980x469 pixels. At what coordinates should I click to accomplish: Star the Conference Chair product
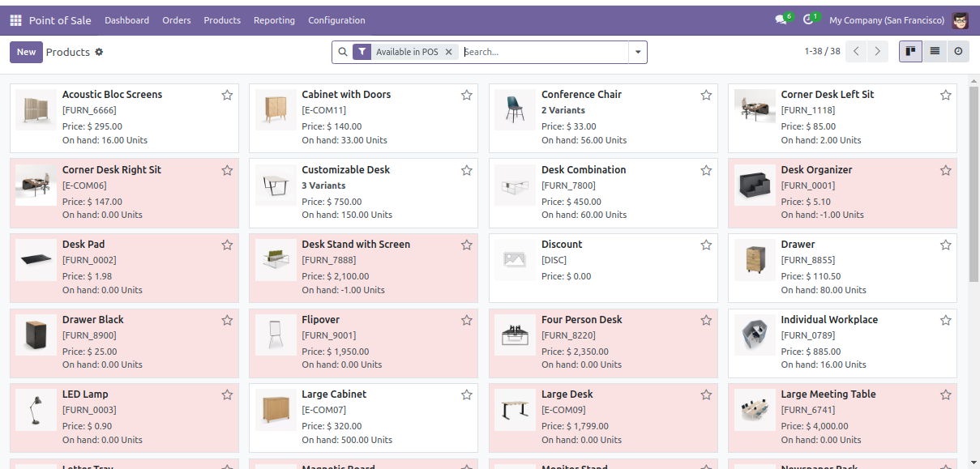(x=706, y=96)
